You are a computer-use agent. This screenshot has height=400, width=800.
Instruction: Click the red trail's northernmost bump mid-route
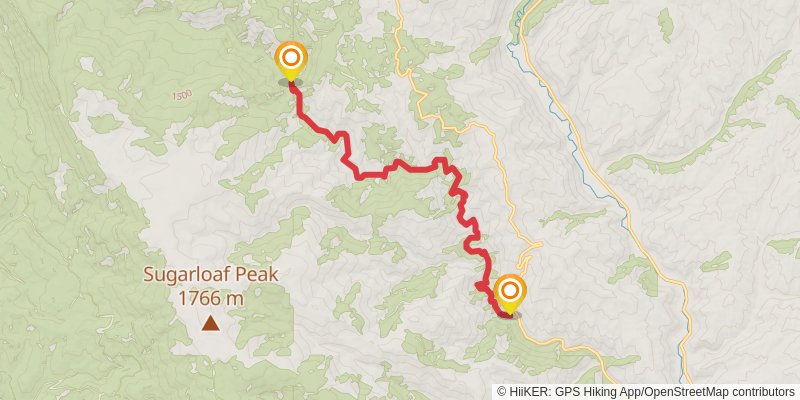(x=440, y=161)
